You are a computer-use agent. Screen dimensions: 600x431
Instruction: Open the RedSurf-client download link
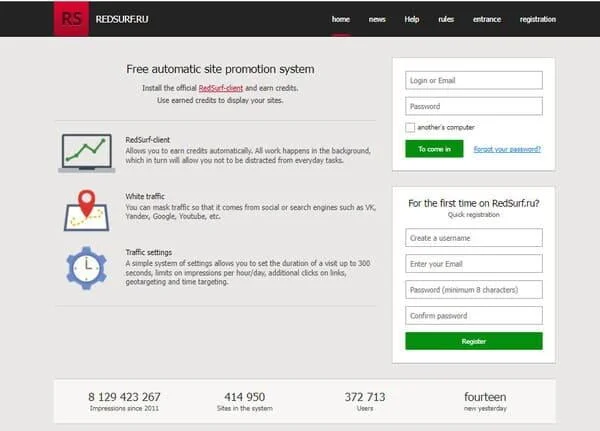pyautogui.click(x=220, y=88)
